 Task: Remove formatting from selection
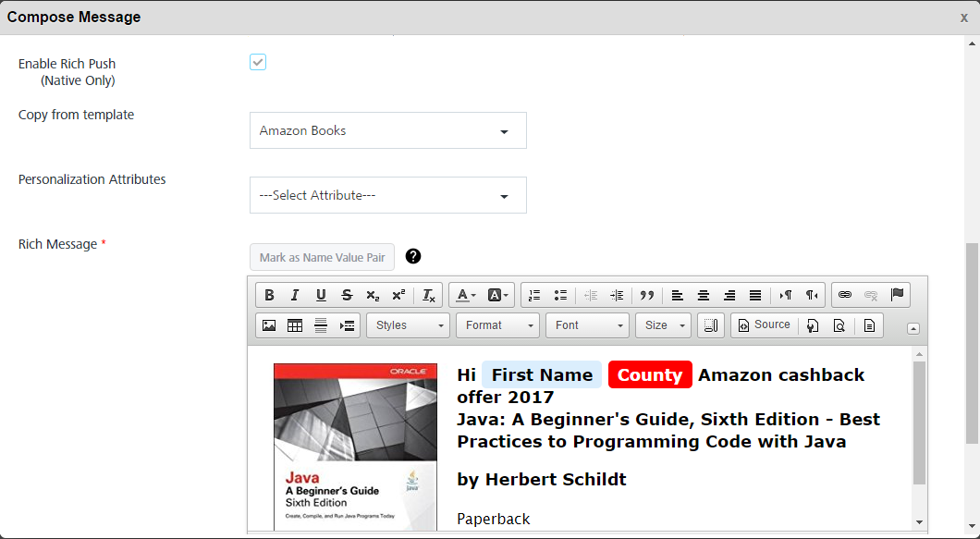pos(428,295)
